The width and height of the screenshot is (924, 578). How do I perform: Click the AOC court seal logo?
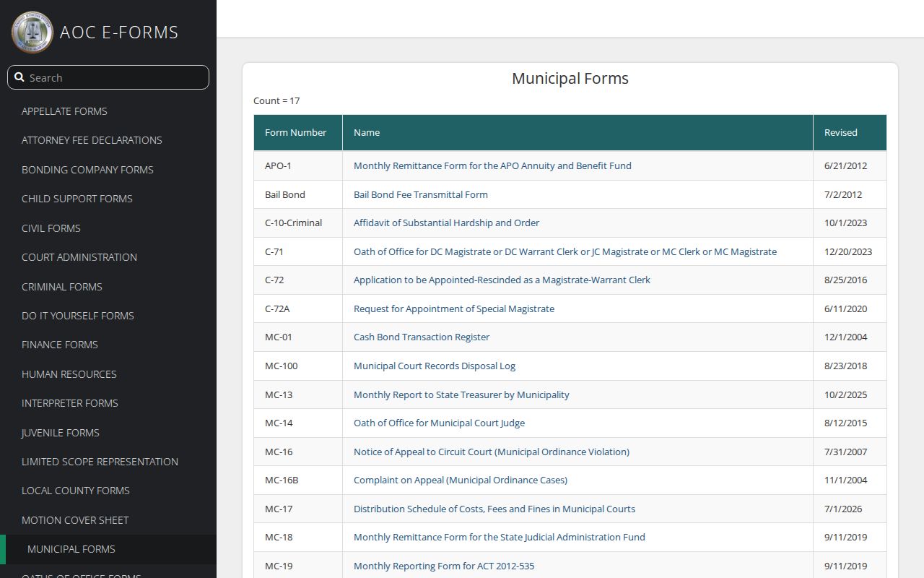[x=32, y=32]
